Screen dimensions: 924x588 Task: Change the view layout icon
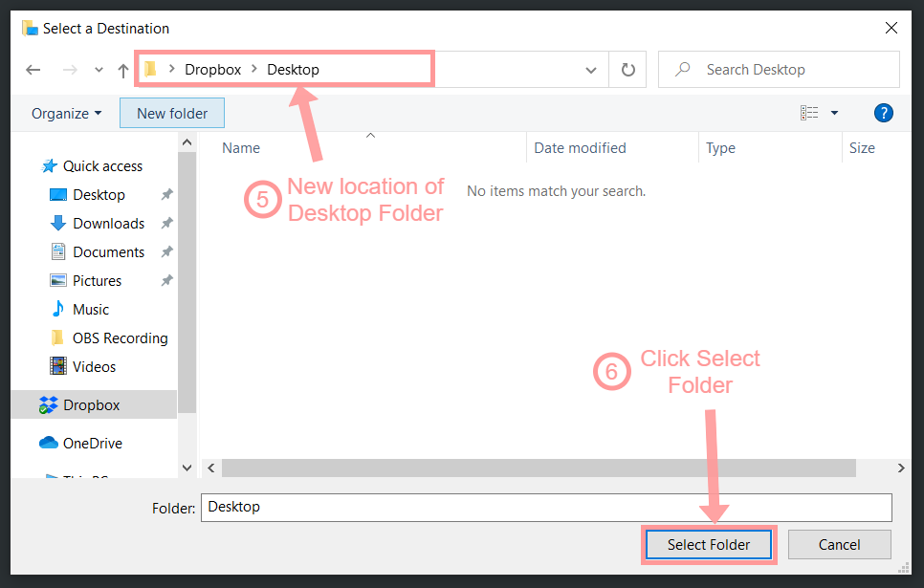pyautogui.click(x=809, y=113)
